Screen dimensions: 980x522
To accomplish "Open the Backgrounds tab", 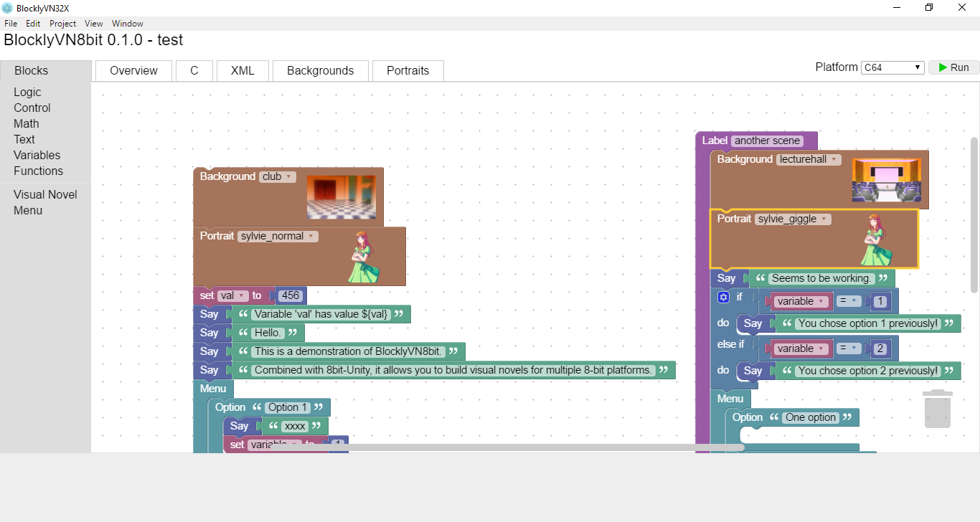I will [x=320, y=70].
